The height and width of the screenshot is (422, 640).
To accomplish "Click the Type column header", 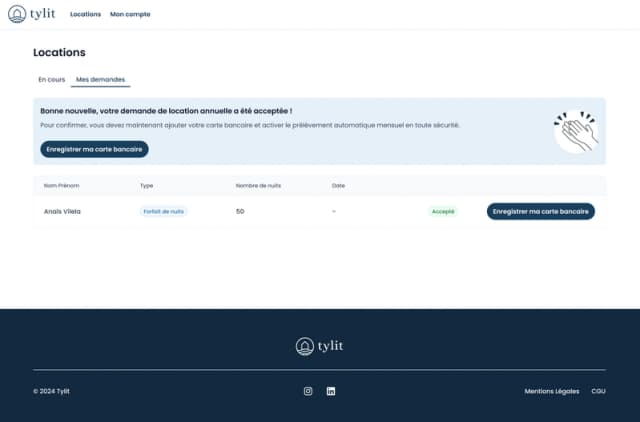I will (146, 185).
